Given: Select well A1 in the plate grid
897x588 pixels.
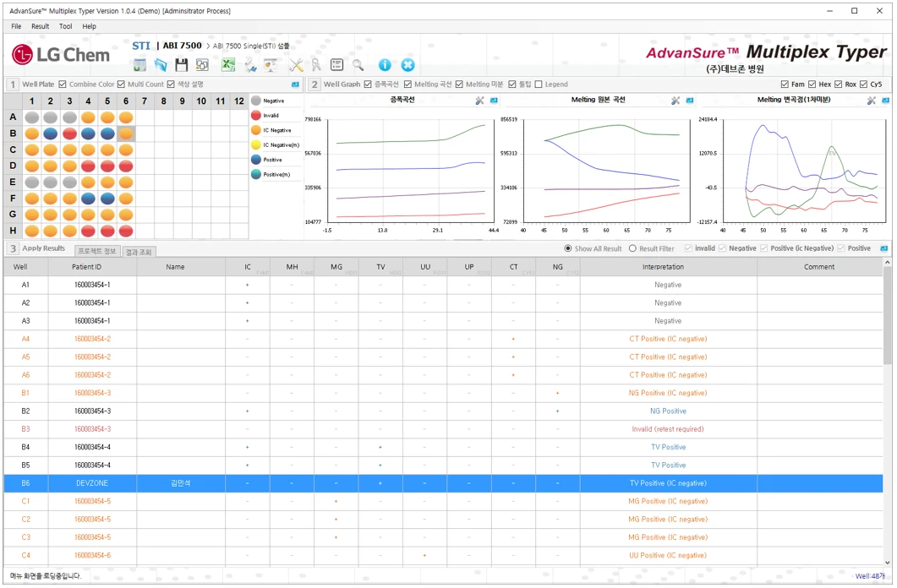Looking at the screenshot, I should pyautogui.click(x=32, y=117).
